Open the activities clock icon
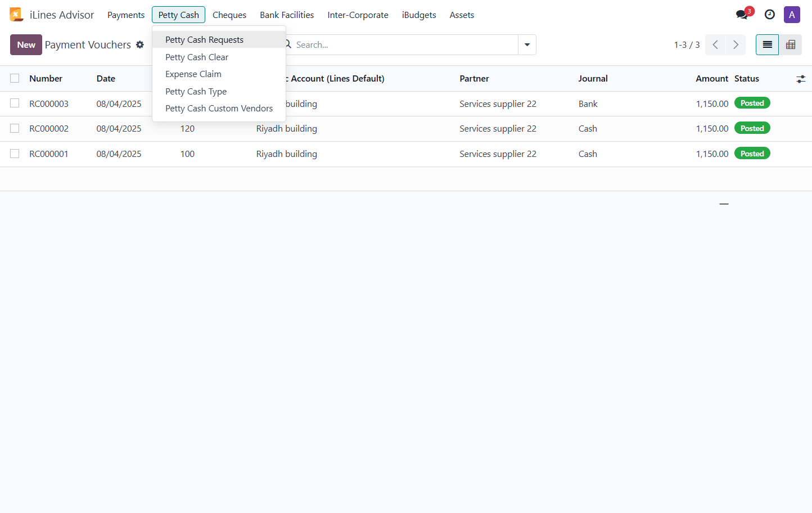Viewport: 812px width, 513px height. coord(770,15)
